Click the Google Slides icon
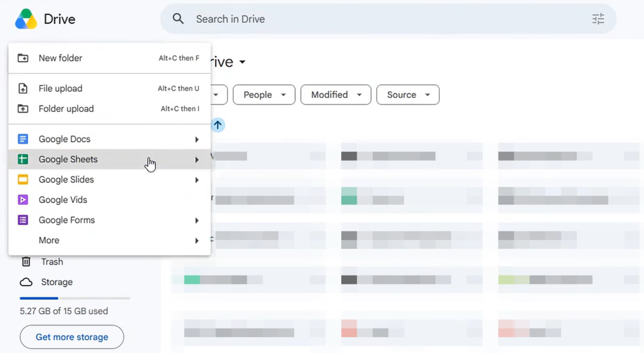This screenshot has width=644, height=353. [x=23, y=179]
